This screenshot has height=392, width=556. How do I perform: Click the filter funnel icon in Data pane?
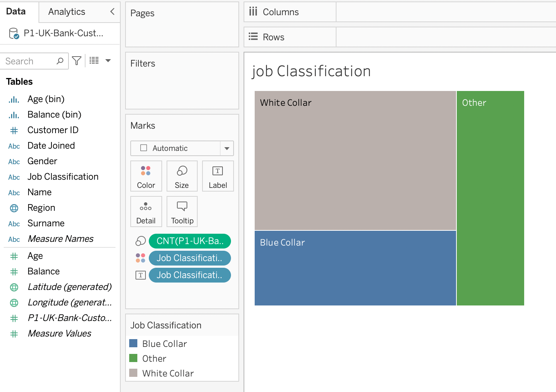pyautogui.click(x=77, y=61)
